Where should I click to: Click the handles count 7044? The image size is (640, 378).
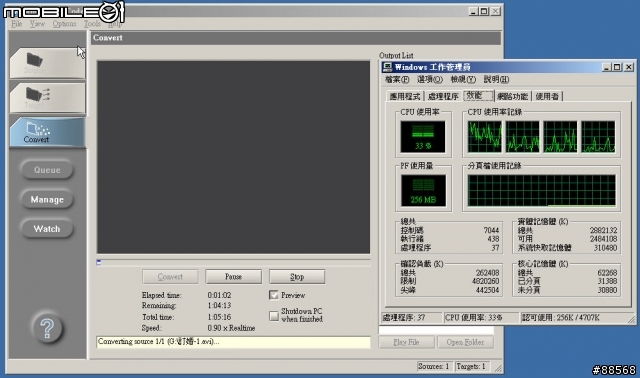[x=491, y=230]
